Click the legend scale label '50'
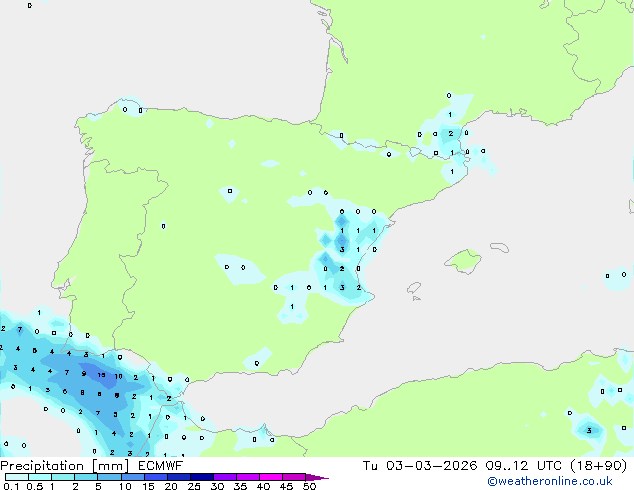 pos(309,486)
